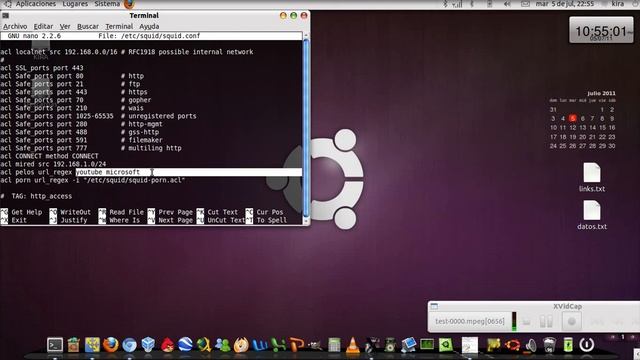Open the trash in the dock
The image size is (640, 360).
[x=549, y=345]
